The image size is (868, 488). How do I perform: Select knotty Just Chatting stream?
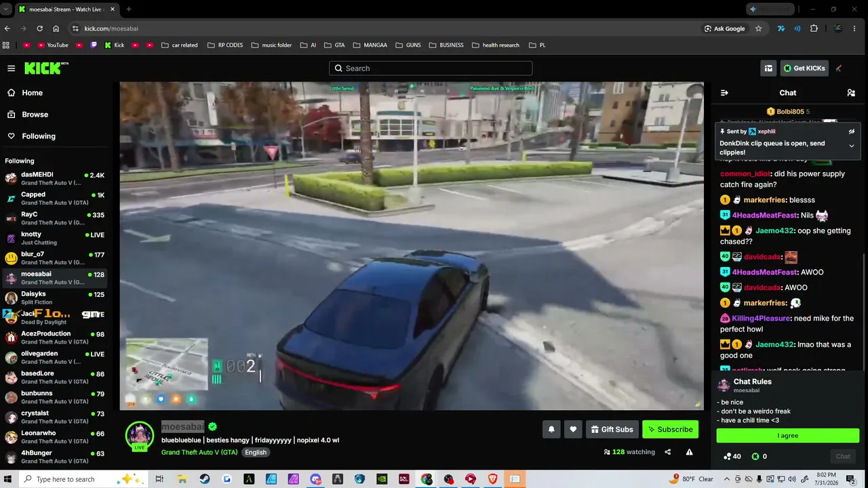click(x=54, y=238)
